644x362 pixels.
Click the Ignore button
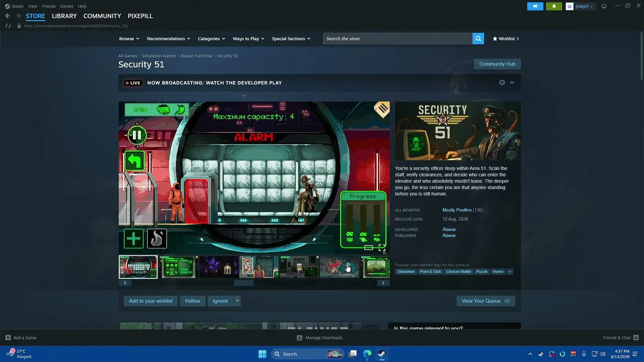click(x=220, y=301)
